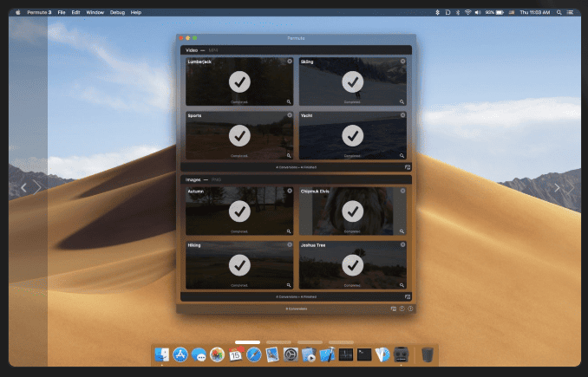Select the Joshua Tree image thumbnail
The image size is (588, 377).
coord(352,265)
